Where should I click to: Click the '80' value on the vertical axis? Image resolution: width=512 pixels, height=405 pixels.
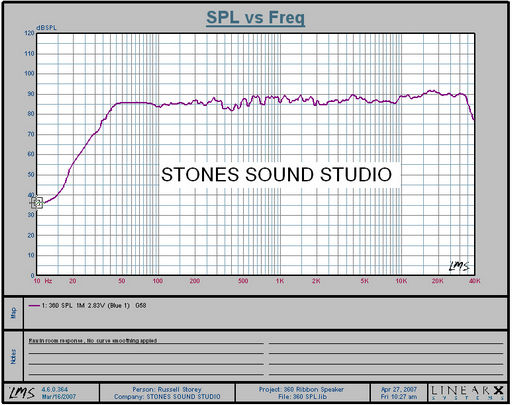pos(31,114)
